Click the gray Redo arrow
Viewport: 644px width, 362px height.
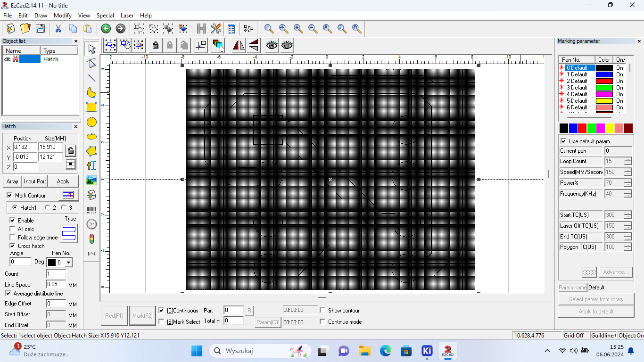121,29
